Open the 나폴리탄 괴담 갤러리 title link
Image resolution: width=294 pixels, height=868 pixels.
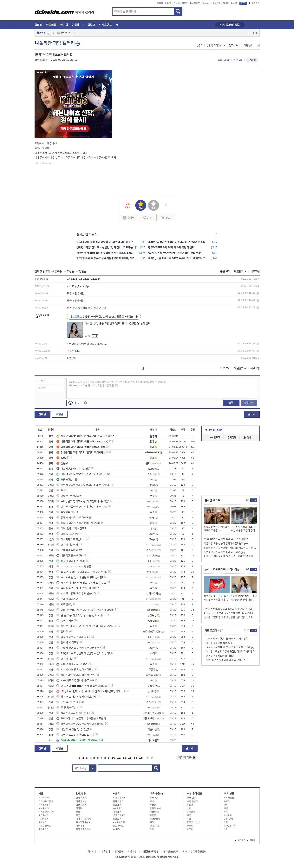(55, 43)
